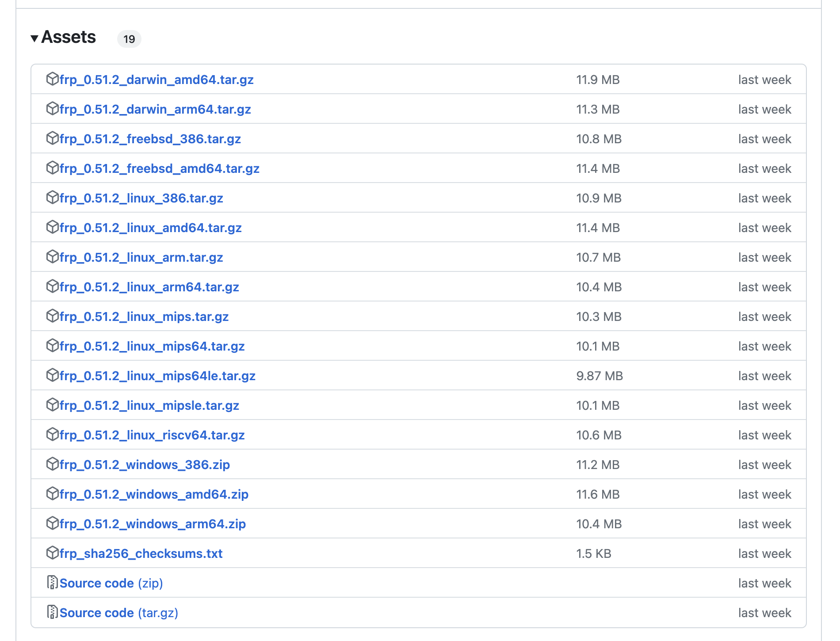Click package icon beside linux_386 tarball
This screenshot has width=840, height=641.
[x=53, y=197]
